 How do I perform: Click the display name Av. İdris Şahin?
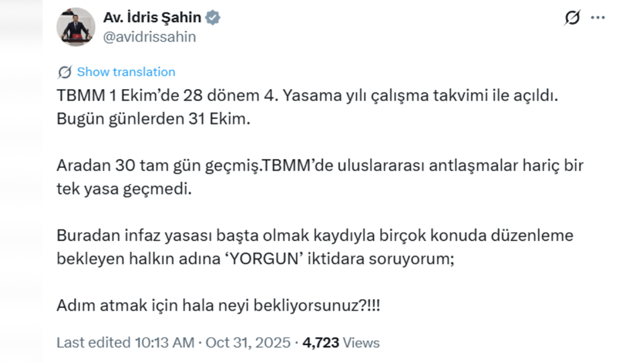click(152, 18)
